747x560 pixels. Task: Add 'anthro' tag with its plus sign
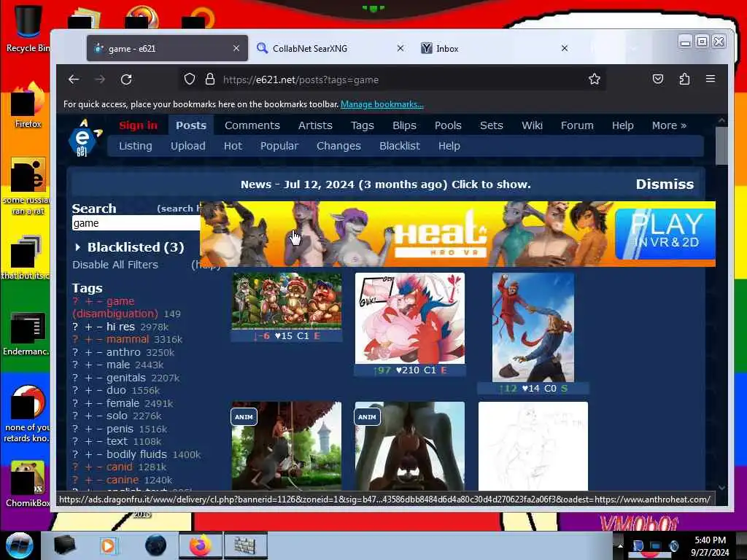(x=88, y=352)
